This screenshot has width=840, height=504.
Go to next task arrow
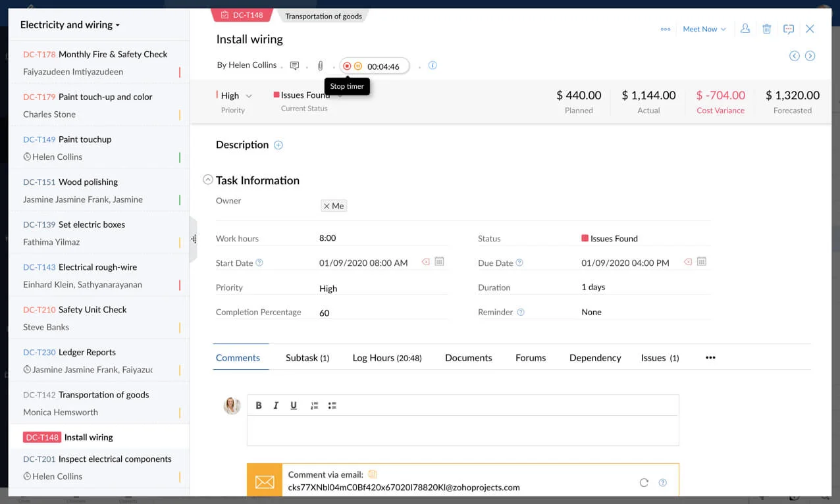click(x=810, y=56)
